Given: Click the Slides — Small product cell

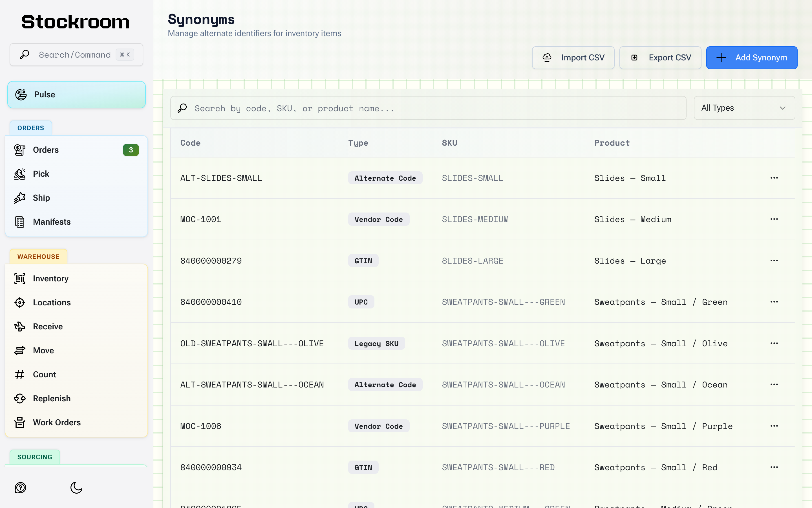Looking at the screenshot, I should [x=630, y=178].
